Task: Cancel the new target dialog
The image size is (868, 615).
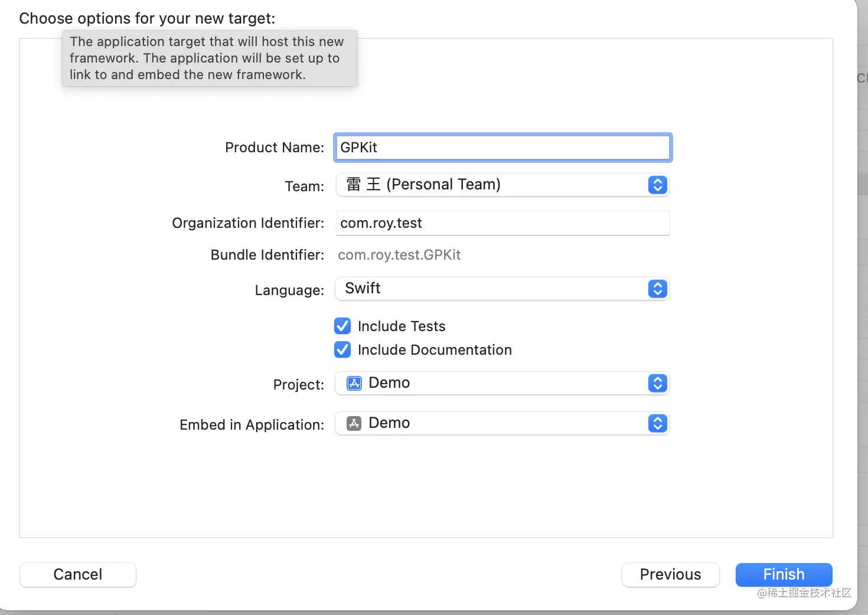Action: click(78, 574)
